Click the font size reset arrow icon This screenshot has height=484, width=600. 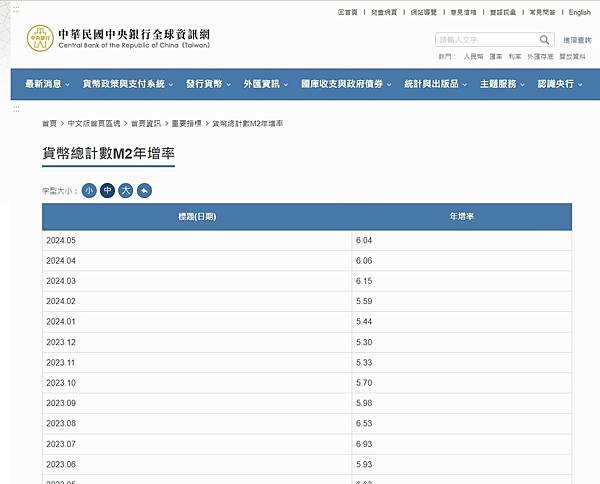[144, 191]
